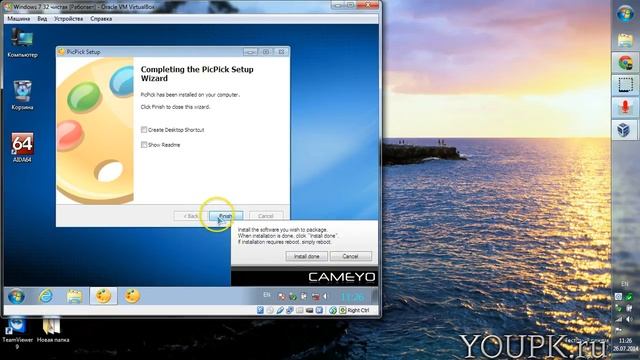
Task: Cancel the PicPick Setup wizard
Action: (266, 216)
